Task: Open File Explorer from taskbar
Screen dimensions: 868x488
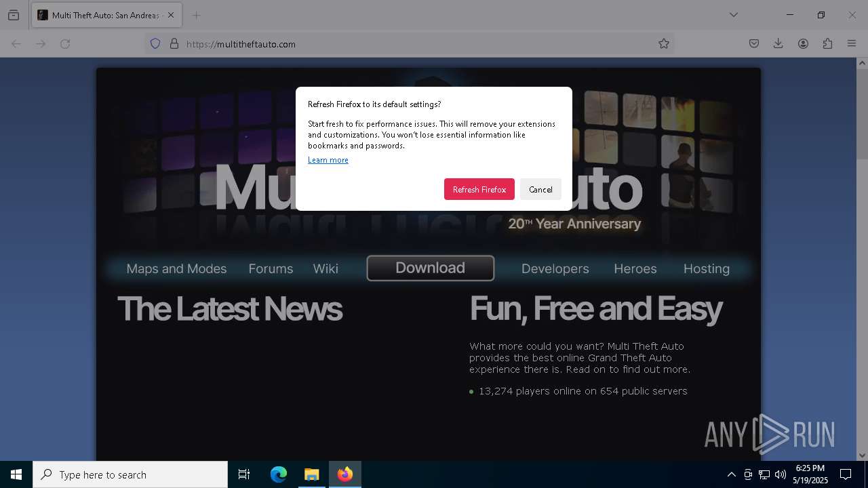Action: pos(311,474)
